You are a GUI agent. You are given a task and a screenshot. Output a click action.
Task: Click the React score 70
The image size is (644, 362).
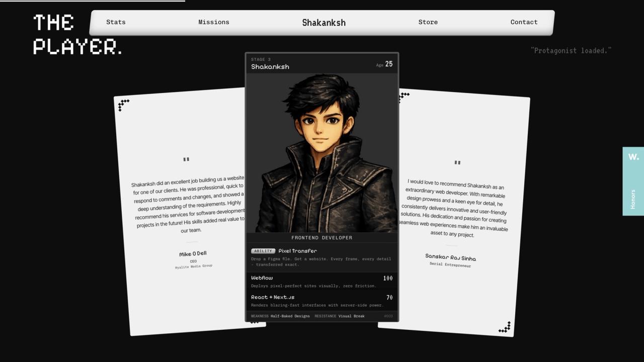tap(389, 298)
